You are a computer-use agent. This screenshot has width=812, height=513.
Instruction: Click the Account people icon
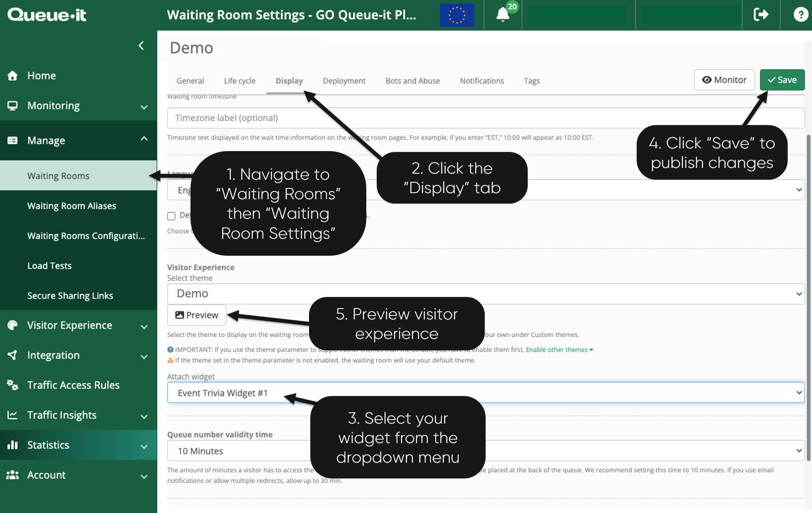(x=13, y=475)
